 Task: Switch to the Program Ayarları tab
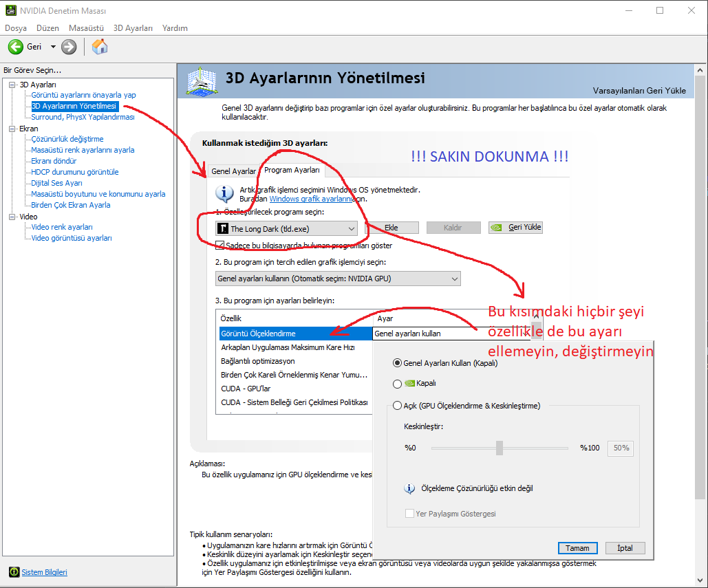point(292,170)
